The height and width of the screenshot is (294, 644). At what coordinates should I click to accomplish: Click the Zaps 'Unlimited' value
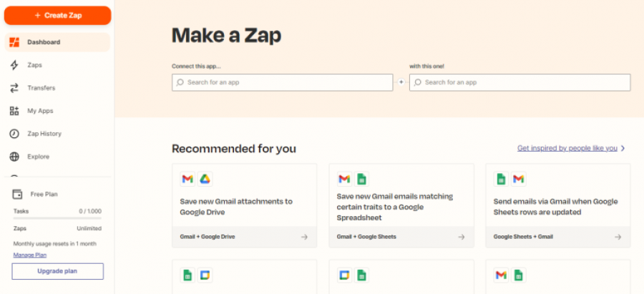[x=89, y=229]
